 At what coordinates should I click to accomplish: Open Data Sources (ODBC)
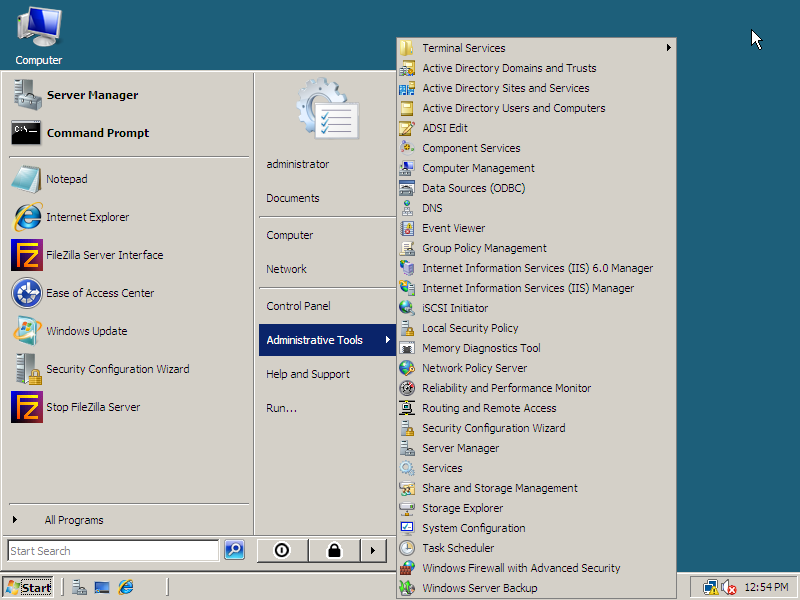536,188
